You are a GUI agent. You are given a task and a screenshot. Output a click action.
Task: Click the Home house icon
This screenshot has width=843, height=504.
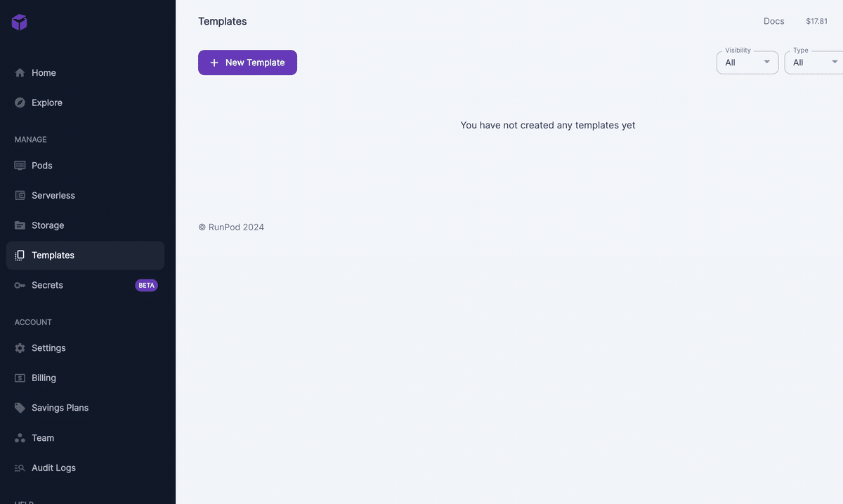(x=20, y=73)
